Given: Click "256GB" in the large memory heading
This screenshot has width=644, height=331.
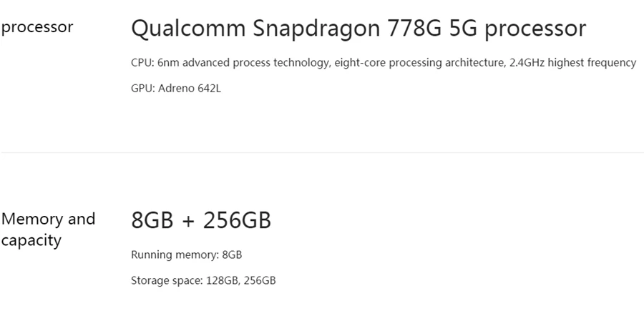Looking at the screenshot, I should pyautogui.click(x=237, y=220).
